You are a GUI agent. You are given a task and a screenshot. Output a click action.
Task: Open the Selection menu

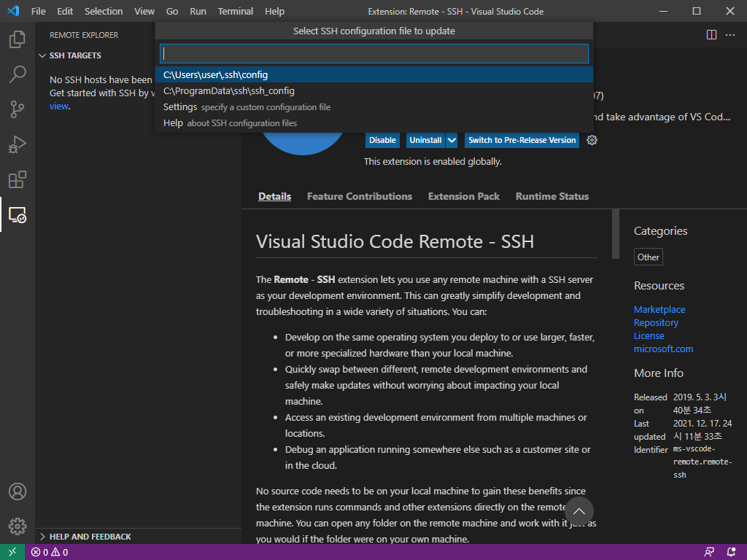104,11
